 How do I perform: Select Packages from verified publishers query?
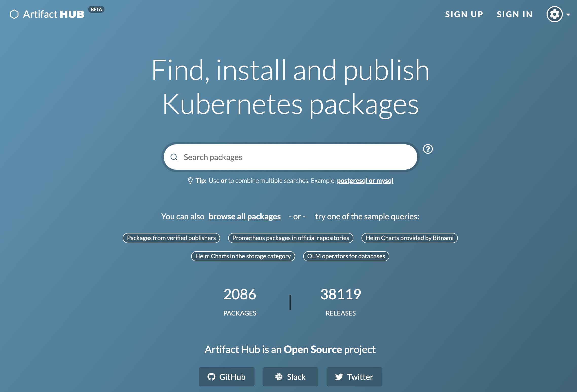(x=171, y=238)
